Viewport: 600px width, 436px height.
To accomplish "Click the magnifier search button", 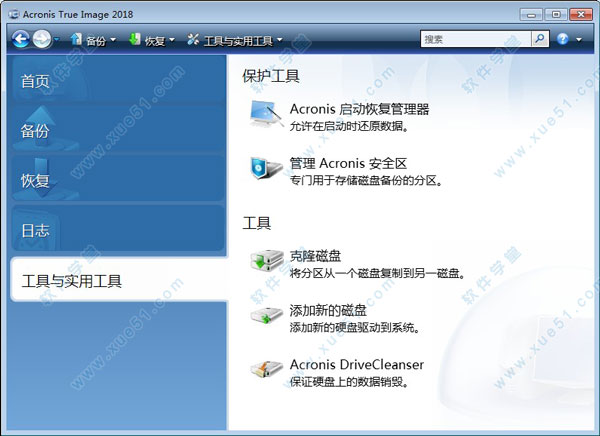I will [540, 39].
